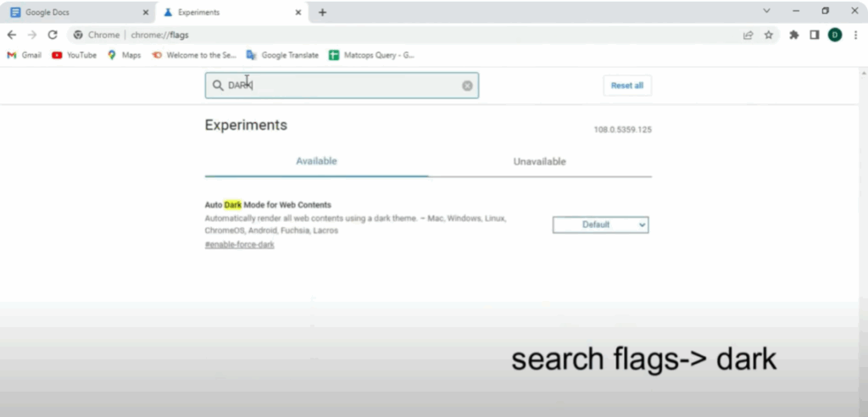
Task: Open a new tab with plus button
Action: coord(323,12)
